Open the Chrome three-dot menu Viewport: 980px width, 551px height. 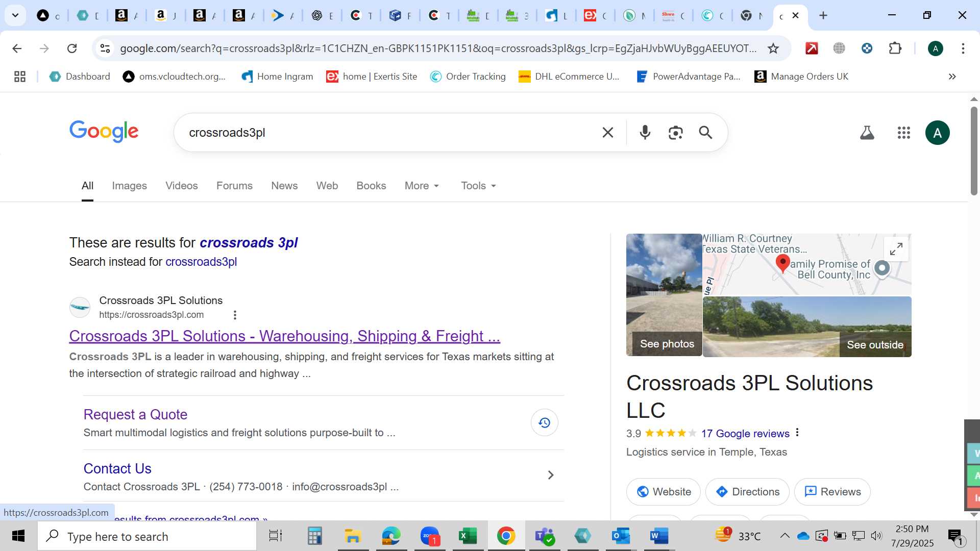point(963,48)
